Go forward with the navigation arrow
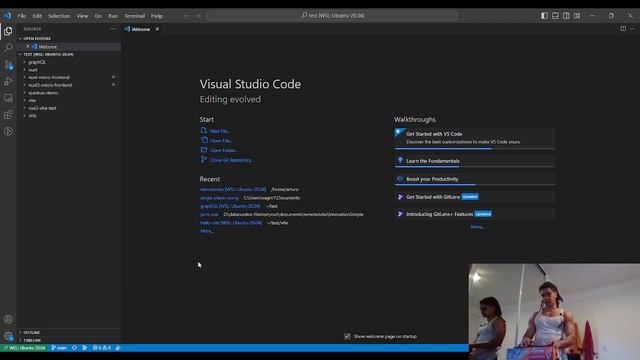640x360 pixels. point(199,16)
